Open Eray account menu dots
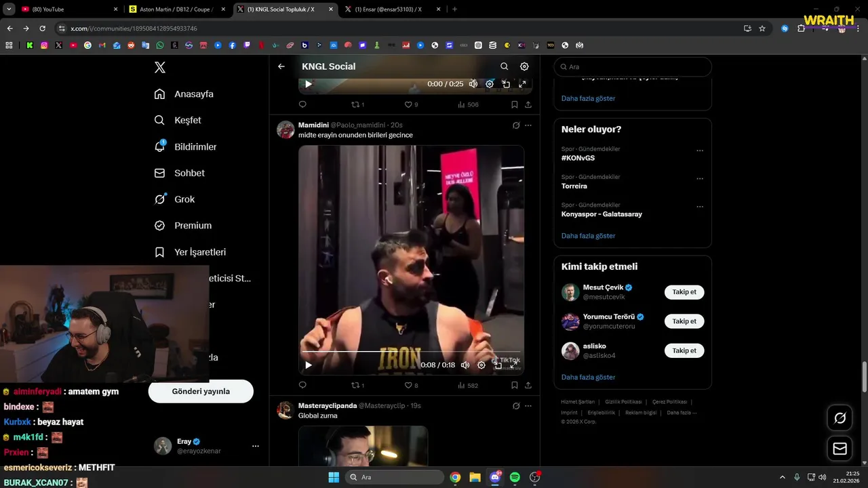Screen dimensions: 868x488 (x=256, y=446)
